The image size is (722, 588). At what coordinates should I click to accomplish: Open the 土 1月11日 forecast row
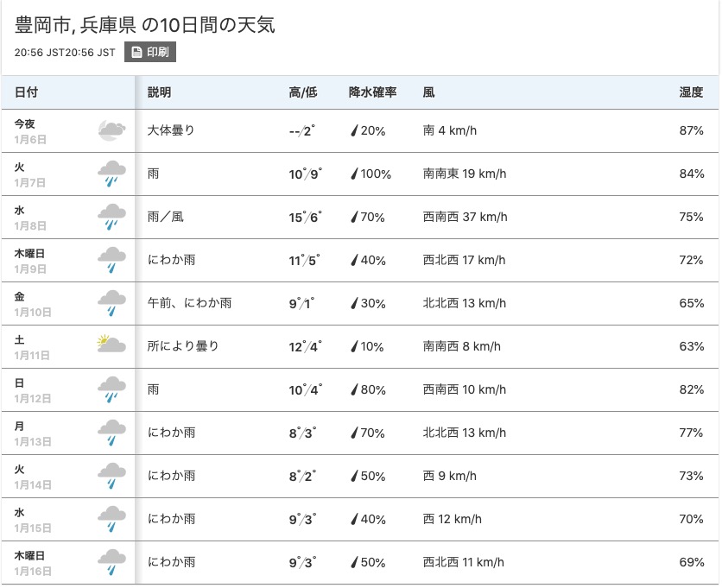360,347
